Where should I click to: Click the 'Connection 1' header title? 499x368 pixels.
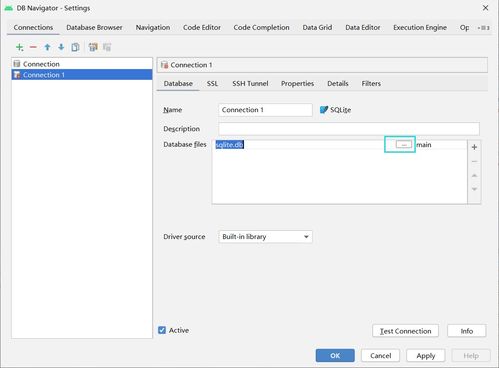click(191, 65)
